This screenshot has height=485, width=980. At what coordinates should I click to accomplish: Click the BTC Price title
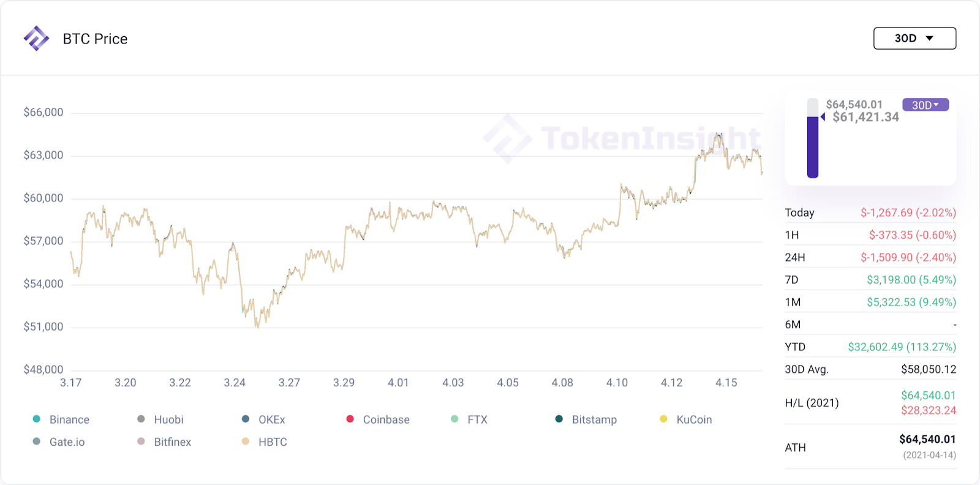point(95,39)
